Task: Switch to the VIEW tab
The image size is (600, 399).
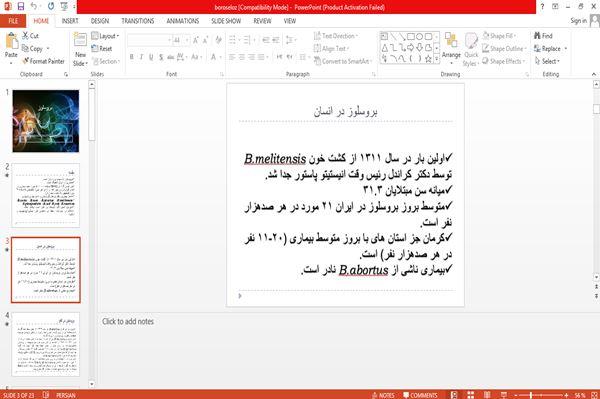Action: point(290,21)
